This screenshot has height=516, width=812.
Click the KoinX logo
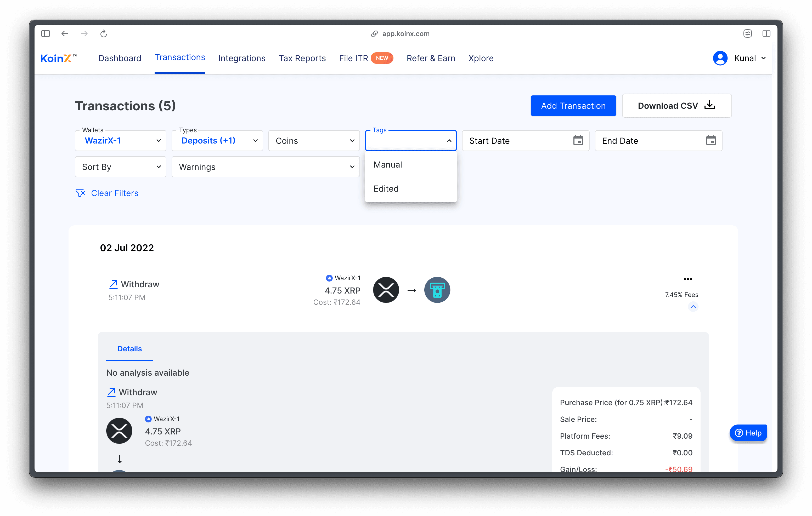click(59, 58)
